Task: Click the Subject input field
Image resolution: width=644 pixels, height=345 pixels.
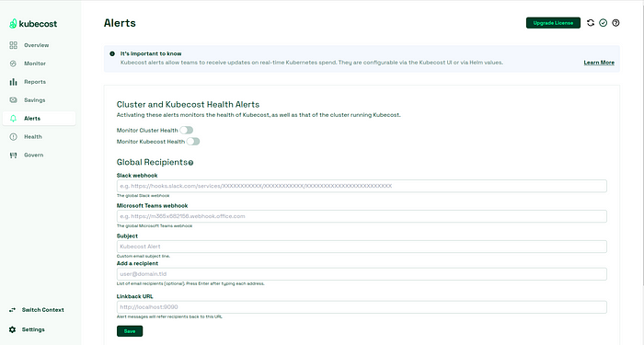Action: (x=362, y=247)
